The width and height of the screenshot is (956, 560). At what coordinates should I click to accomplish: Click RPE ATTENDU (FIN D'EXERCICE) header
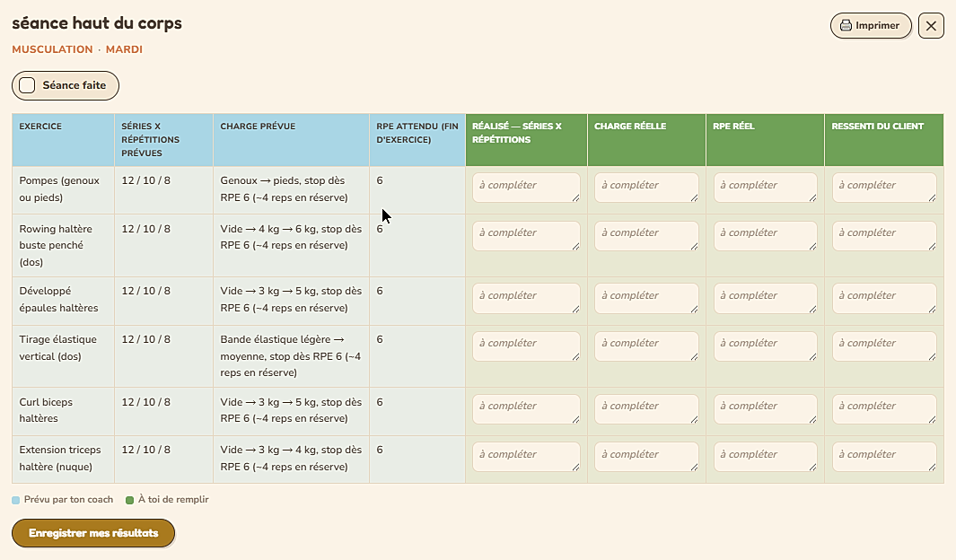(417, 139)
